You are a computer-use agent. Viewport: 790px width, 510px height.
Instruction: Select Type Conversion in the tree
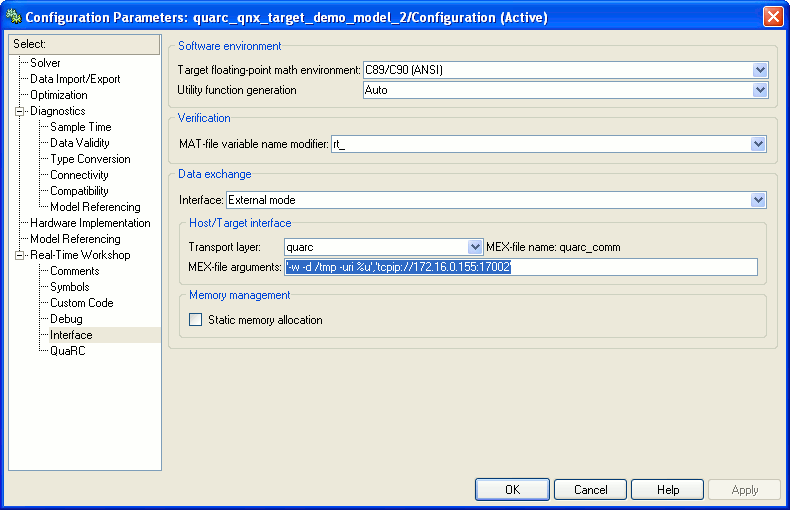point(90,159)
